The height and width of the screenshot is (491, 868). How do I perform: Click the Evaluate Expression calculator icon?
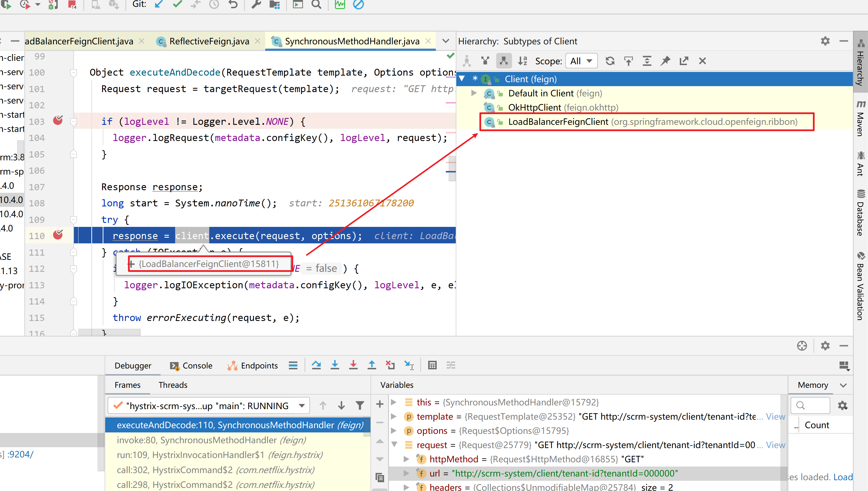click(x=432, y=365)
